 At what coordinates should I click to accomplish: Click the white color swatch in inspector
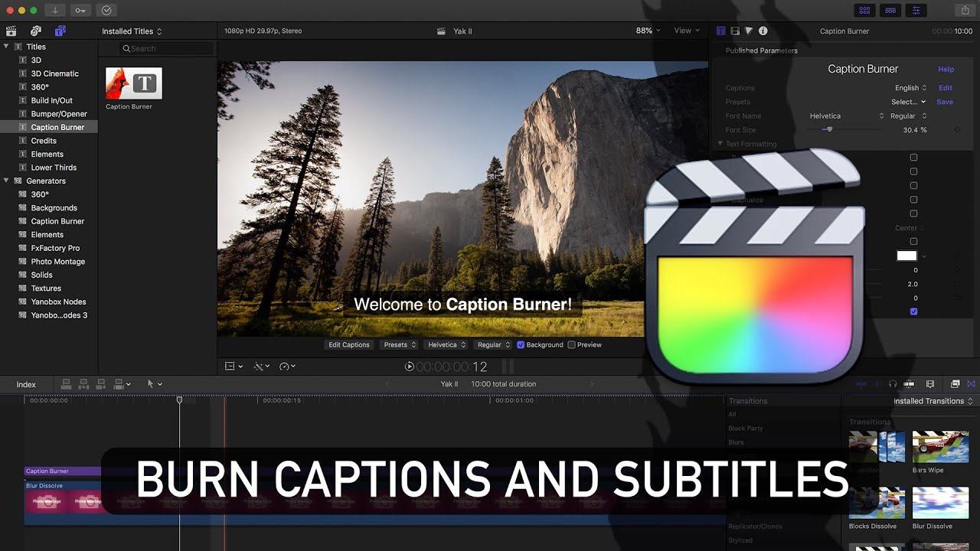pos(906,256)
